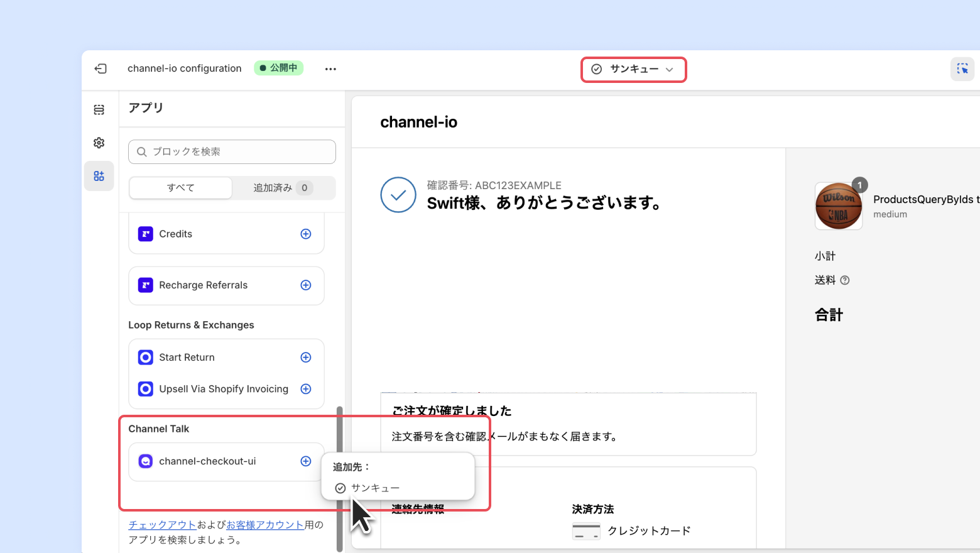Add the Recharge Referrals block

(306, 285)
